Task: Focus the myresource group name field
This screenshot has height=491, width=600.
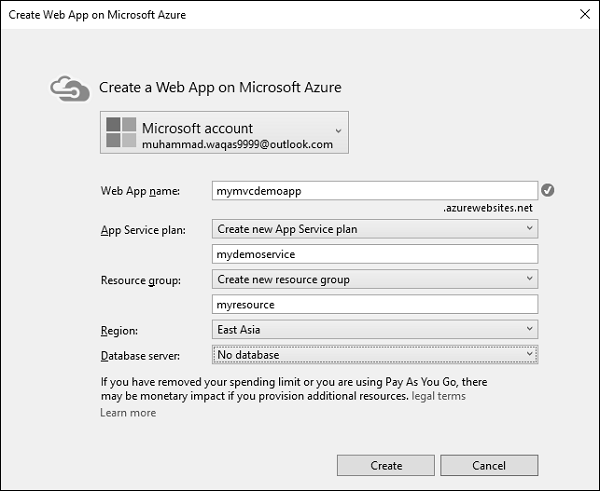Action: pos(375,304)
